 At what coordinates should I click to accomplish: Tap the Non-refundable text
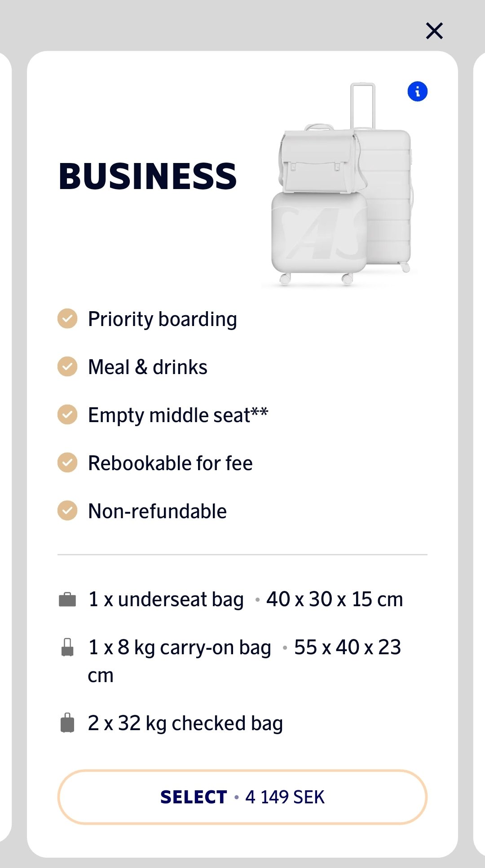157,511
